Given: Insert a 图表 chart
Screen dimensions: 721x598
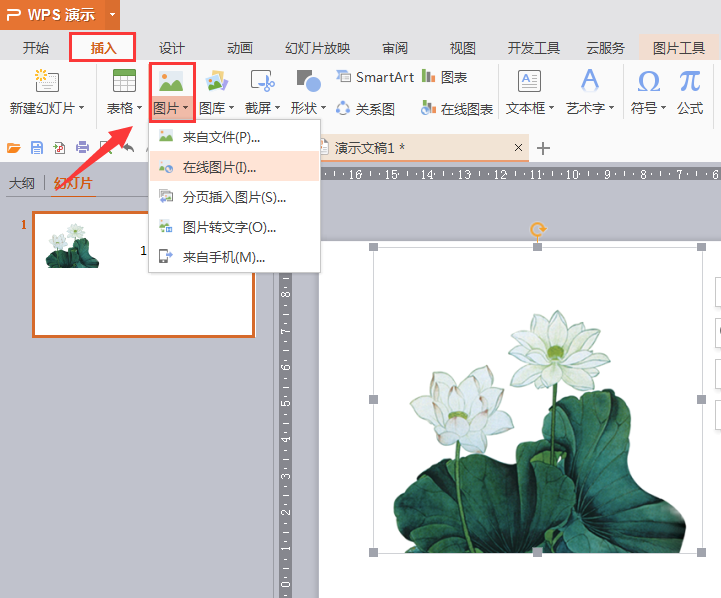Looking at the screenshot, I should pos(444,77).
